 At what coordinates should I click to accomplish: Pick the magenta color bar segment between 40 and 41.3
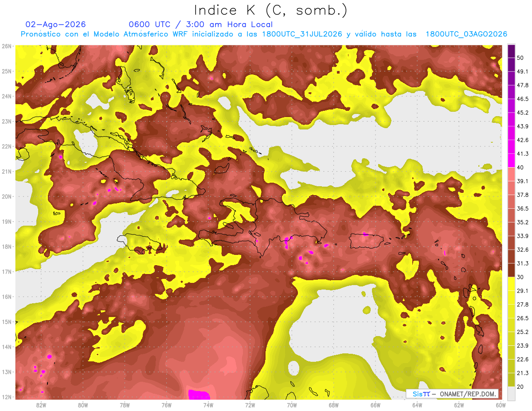click(x=511, y=160)
